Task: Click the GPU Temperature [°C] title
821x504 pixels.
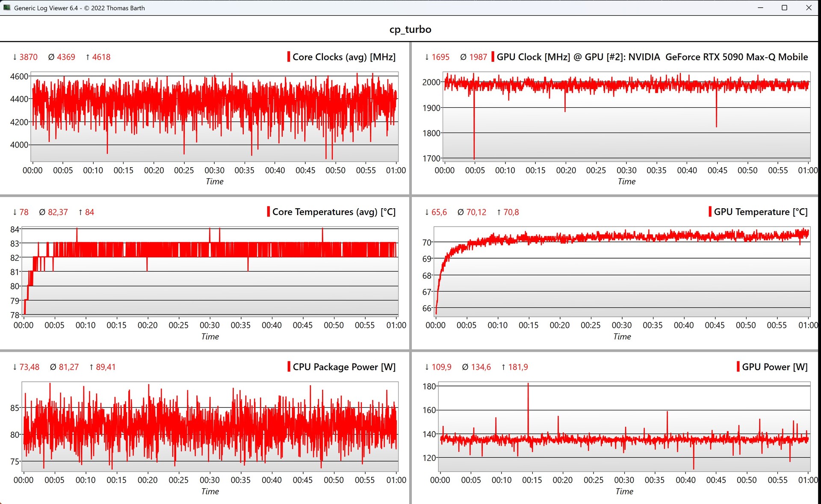Action: pyautogui.click(x=760, y=212)
